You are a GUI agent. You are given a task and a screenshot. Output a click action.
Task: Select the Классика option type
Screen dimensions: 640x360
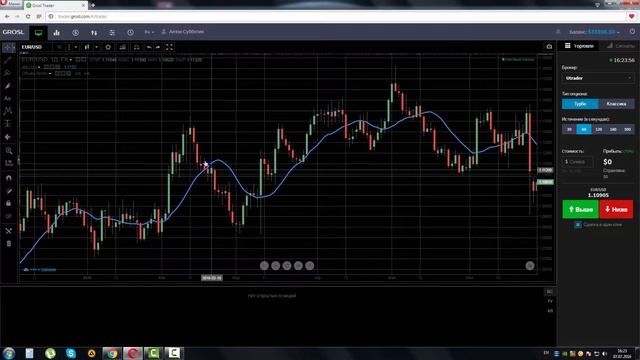pos(616,104)
